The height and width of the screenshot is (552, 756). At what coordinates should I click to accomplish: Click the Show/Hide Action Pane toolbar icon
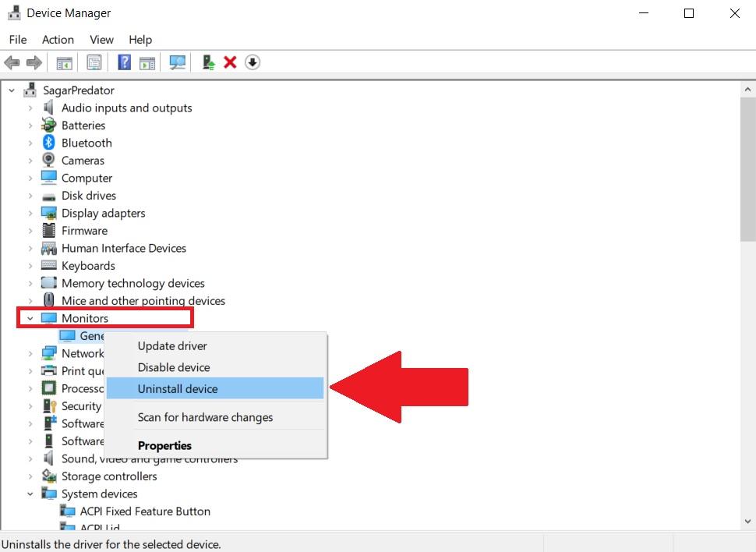point(147,62)
